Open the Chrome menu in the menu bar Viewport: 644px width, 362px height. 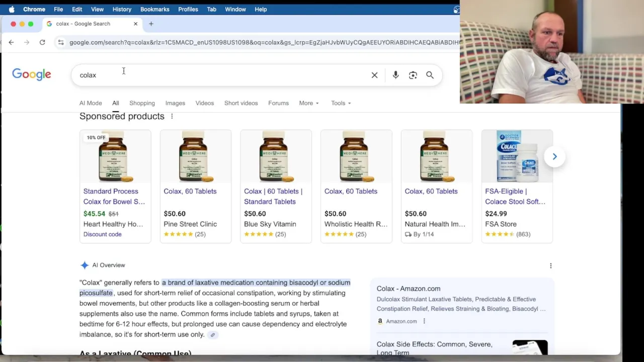point(34,9)
